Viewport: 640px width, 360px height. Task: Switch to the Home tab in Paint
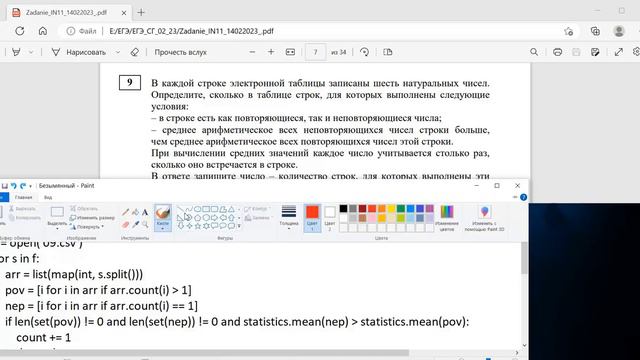coord(23,198)
